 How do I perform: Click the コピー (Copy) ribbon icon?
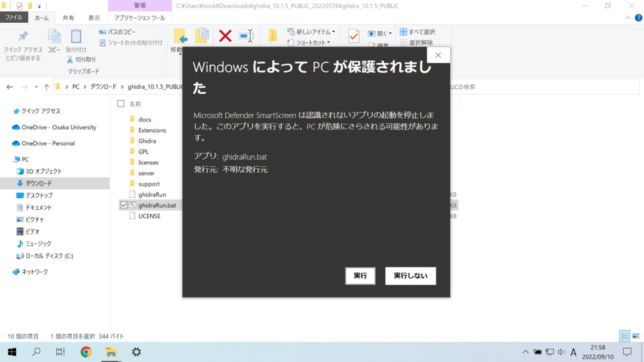pos(54,36)
